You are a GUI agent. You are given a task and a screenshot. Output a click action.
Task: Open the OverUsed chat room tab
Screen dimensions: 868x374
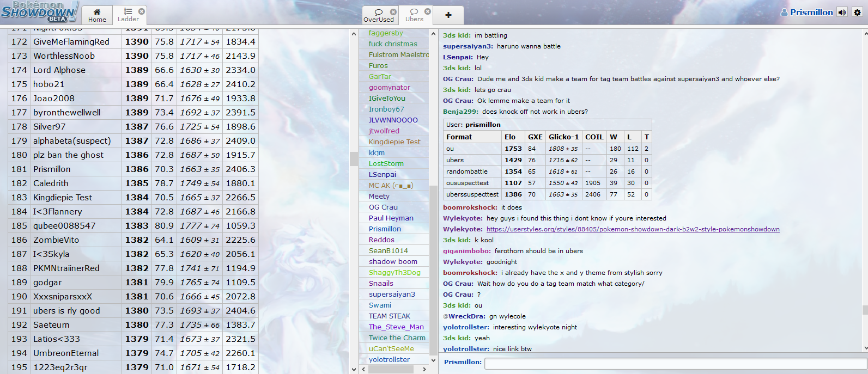pos(378,15)
